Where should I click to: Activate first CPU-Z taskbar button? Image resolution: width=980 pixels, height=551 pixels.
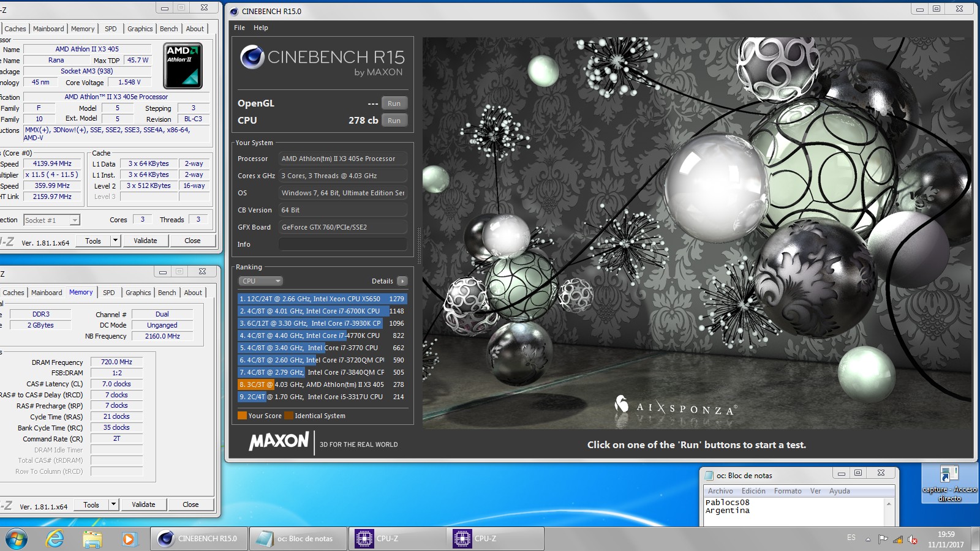pyautogui.click(x=398, y=539)
